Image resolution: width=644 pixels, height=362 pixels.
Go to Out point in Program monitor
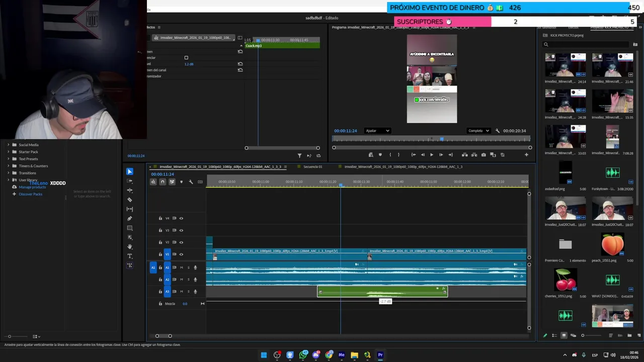[450, 155]
